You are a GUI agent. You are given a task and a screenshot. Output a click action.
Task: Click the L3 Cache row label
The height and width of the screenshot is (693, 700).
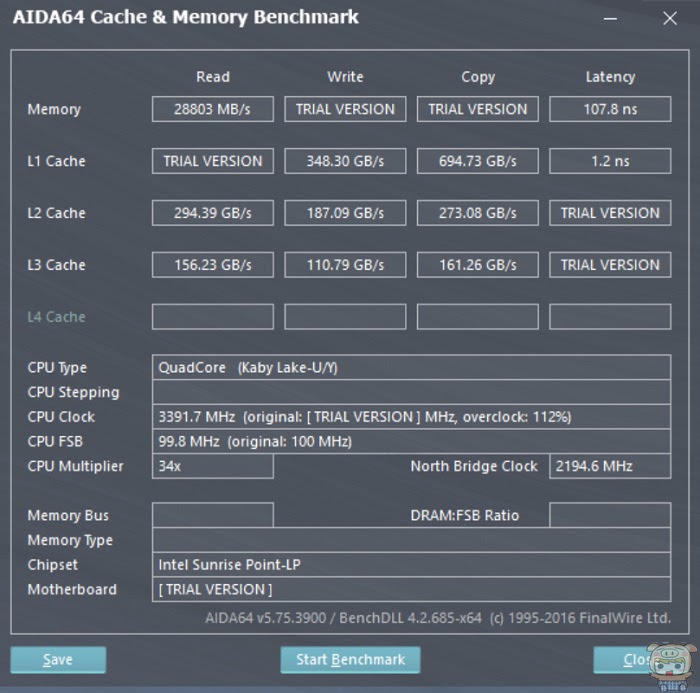click(56, 265)
